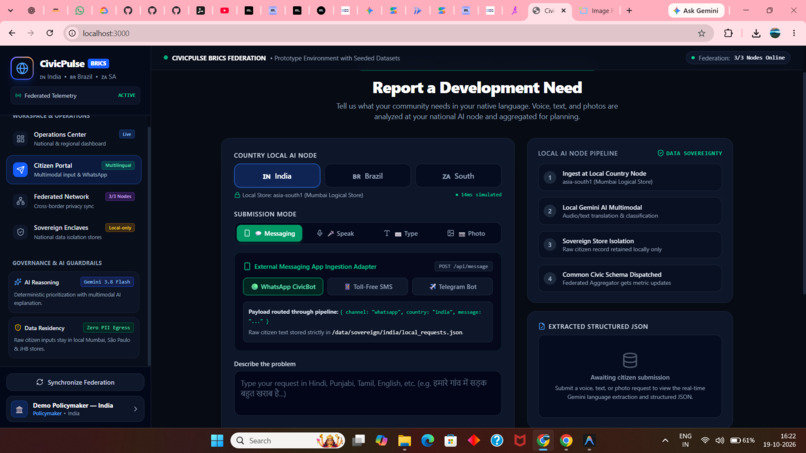Image resolution: width=806 pixels, height=453 pixels.
Task: Click the Citizen Portal paper-plane icon
Action: [21, 170]
